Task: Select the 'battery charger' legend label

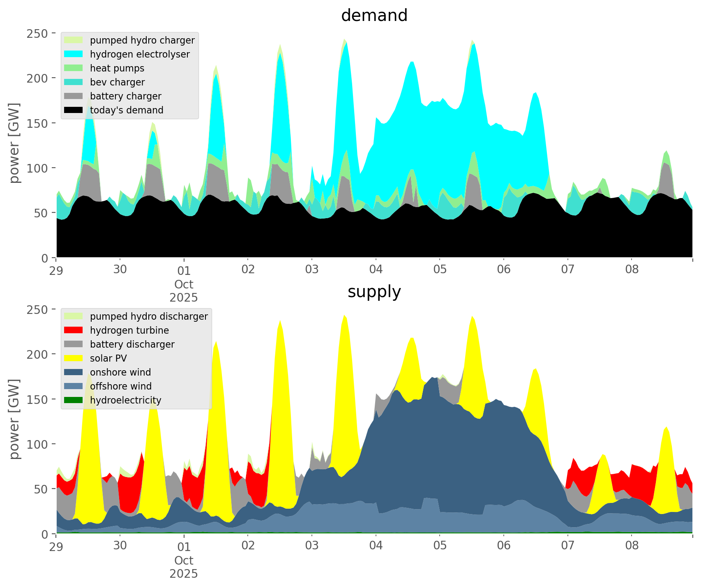Action: coord(125,96)
